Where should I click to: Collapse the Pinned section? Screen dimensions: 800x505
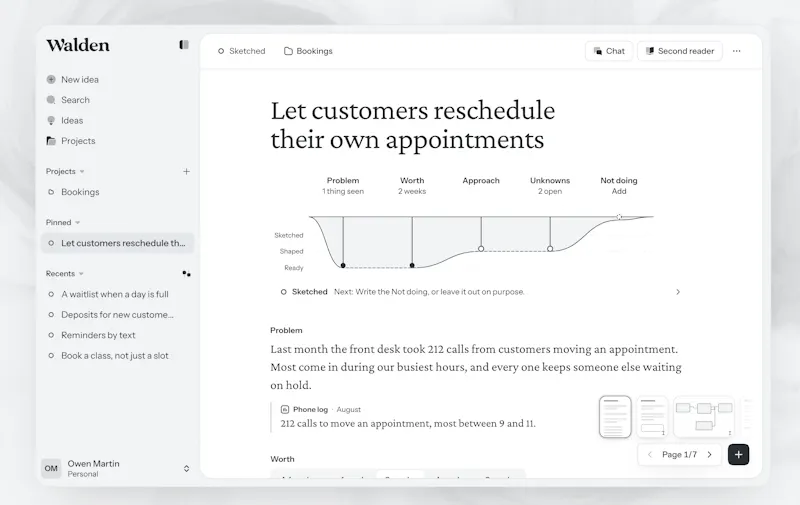[63, 222]
